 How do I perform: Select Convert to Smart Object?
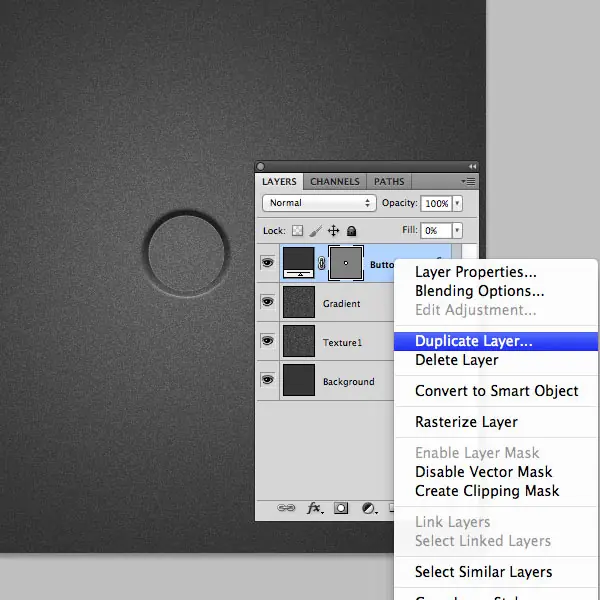pos(496,391)
